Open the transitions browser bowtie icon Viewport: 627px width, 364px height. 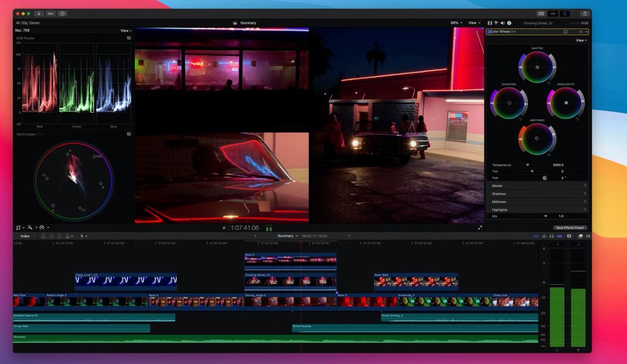pos(588,236)
